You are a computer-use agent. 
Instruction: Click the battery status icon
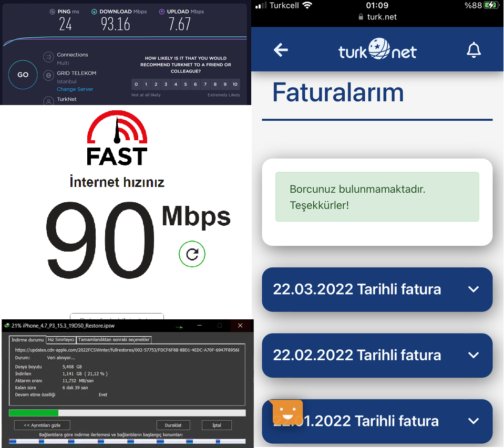click(x=491, y=5)
